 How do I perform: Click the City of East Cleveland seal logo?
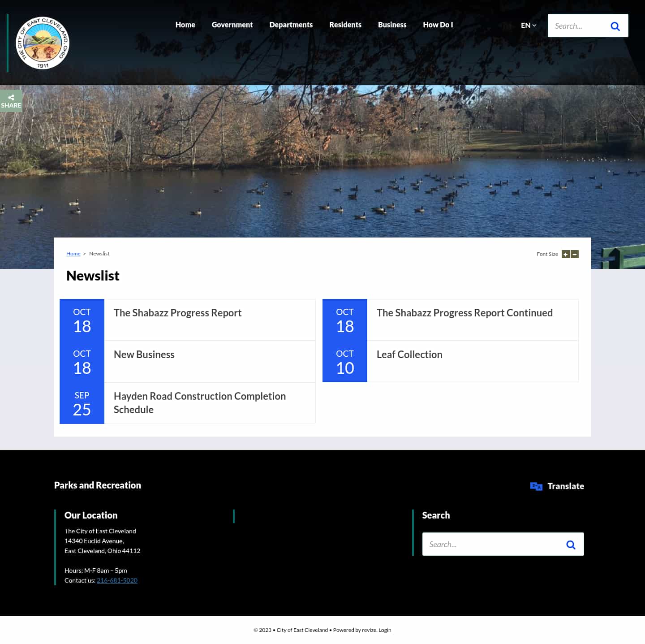pyautogui.click(x=43, y=43)
